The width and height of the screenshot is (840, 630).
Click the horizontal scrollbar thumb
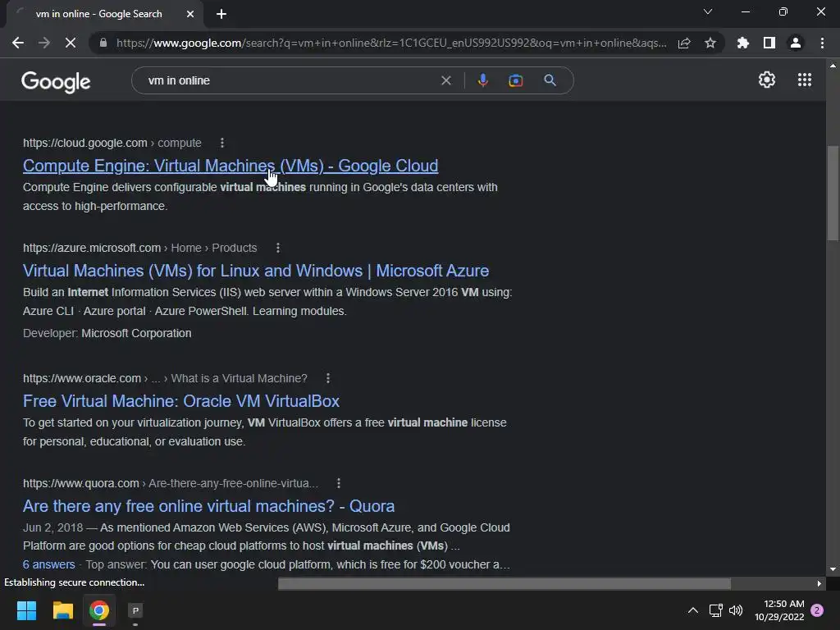(x=504, y=583)
